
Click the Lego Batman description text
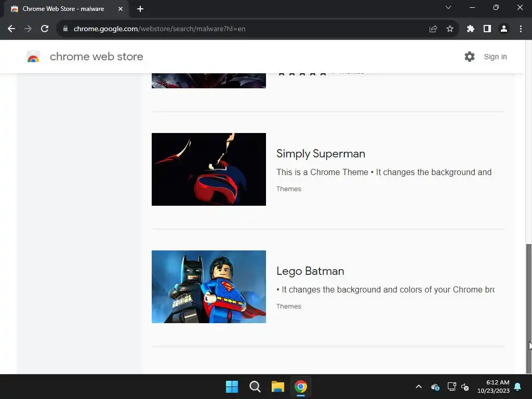[x=385, y=290]
